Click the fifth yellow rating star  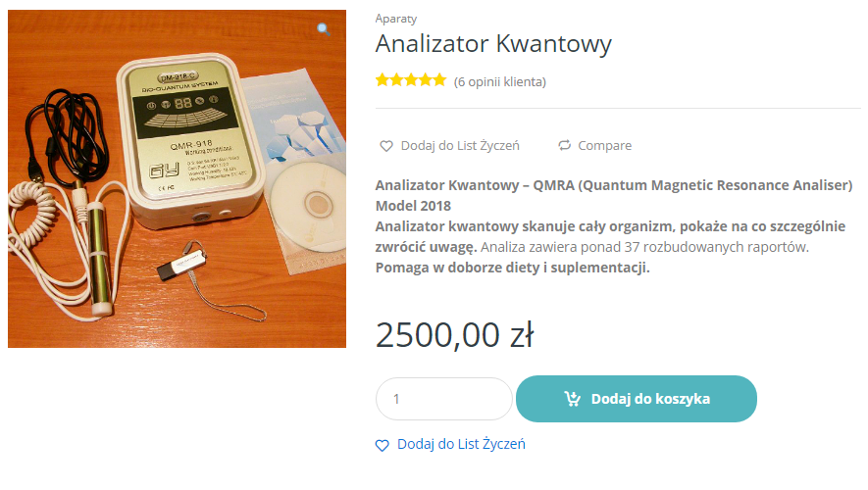tap(439, 80)
